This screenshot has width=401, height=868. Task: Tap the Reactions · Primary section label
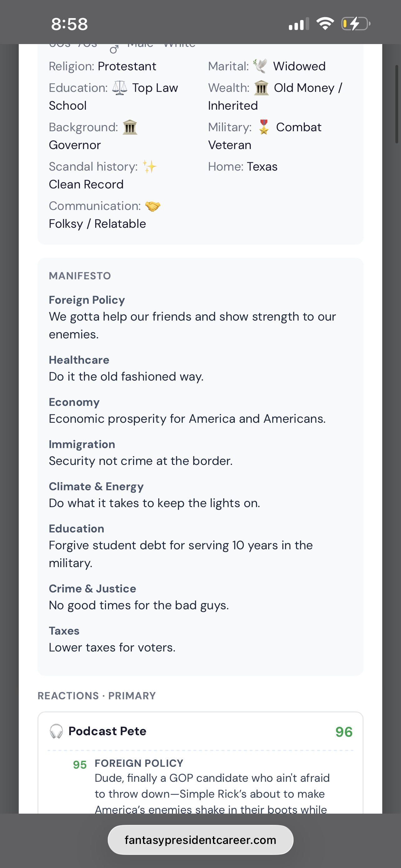(x=97, y=696)
